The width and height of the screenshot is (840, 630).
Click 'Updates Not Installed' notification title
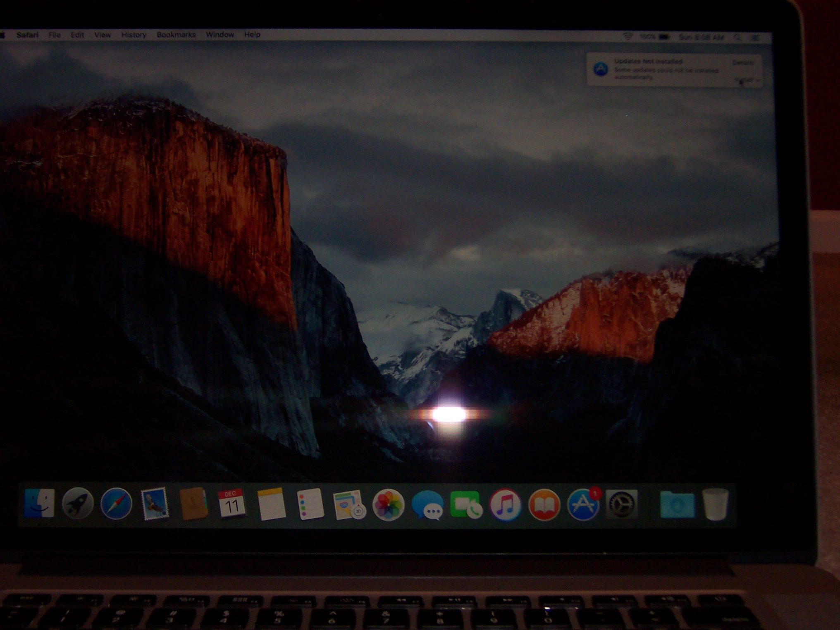coord(648,61)
